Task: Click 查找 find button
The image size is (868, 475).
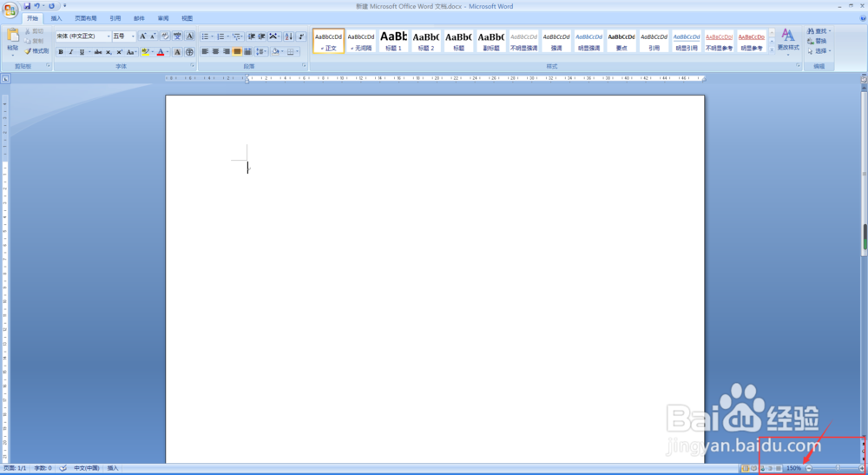Action: pos(819,31)
